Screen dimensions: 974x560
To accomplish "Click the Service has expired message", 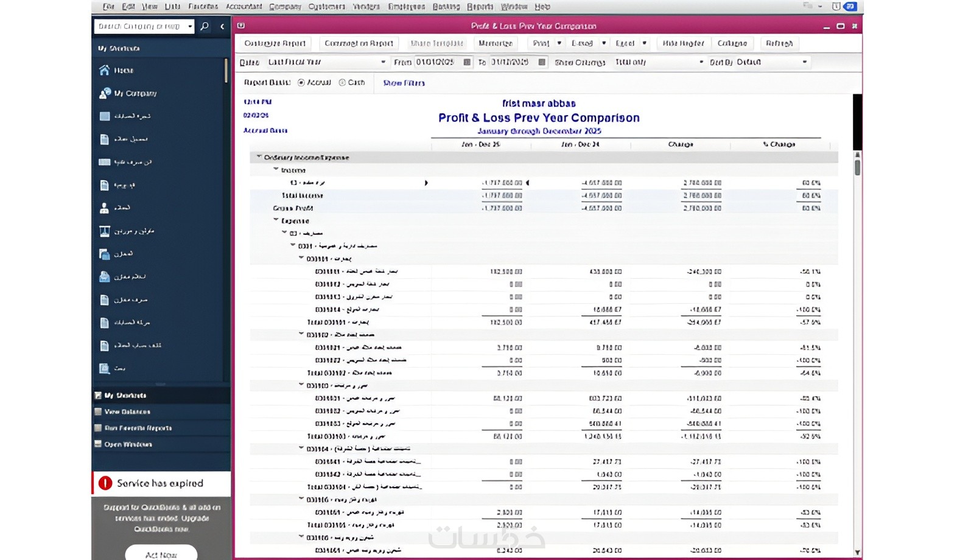I will (x=160, y=483).
